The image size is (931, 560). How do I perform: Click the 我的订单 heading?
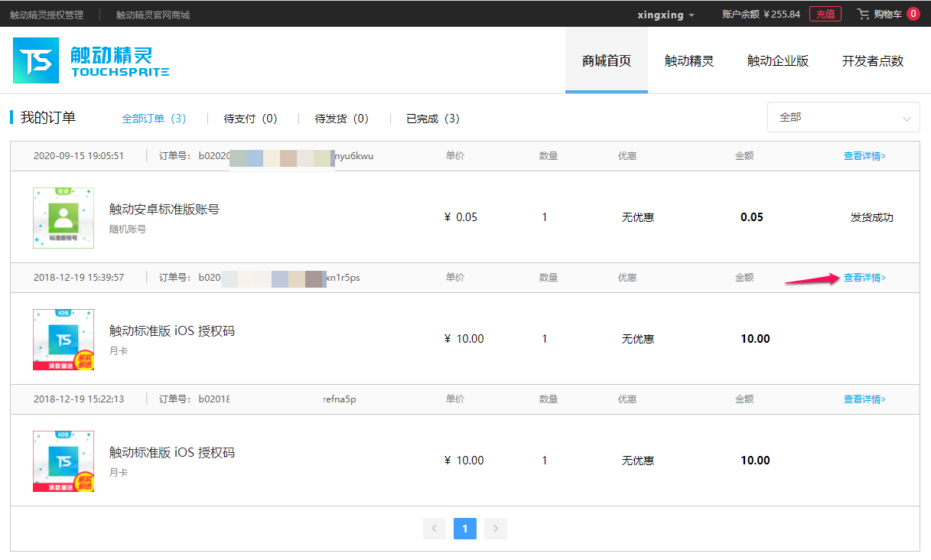tap(48, 117)
